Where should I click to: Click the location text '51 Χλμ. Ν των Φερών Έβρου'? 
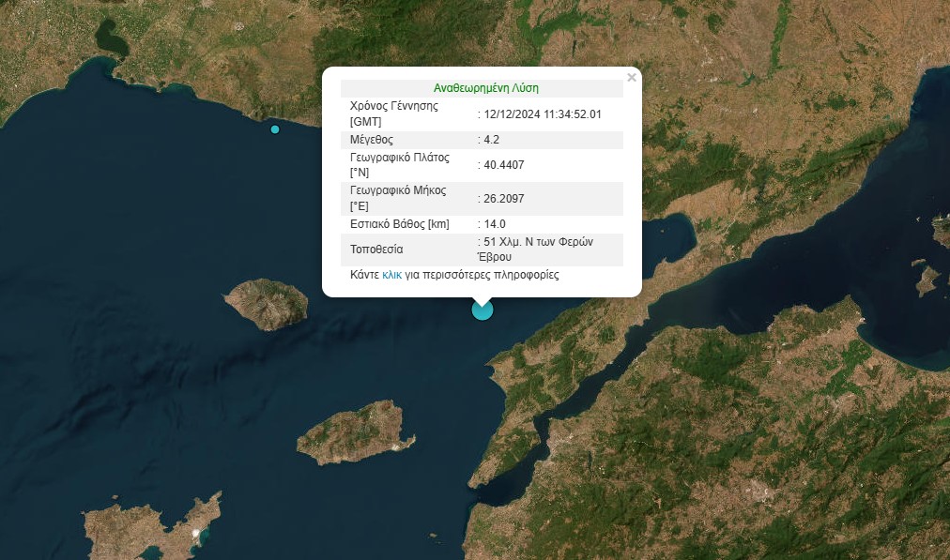pos(539,249)
